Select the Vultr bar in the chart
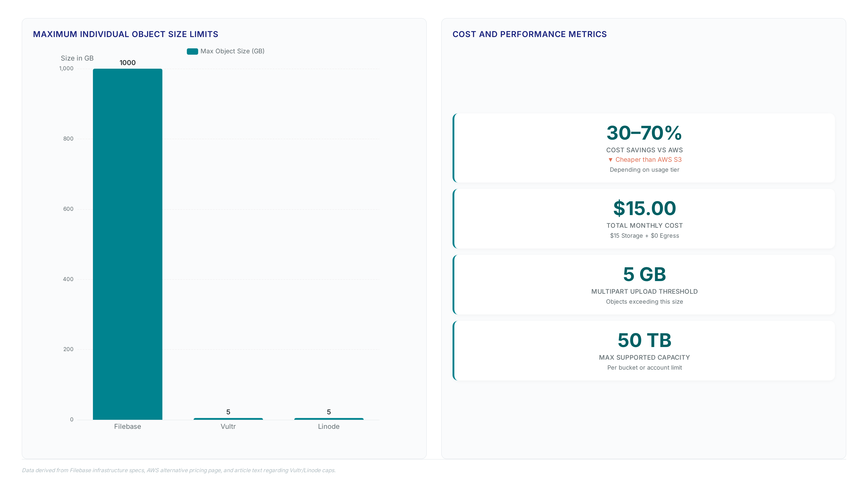 tap(228, 419)
